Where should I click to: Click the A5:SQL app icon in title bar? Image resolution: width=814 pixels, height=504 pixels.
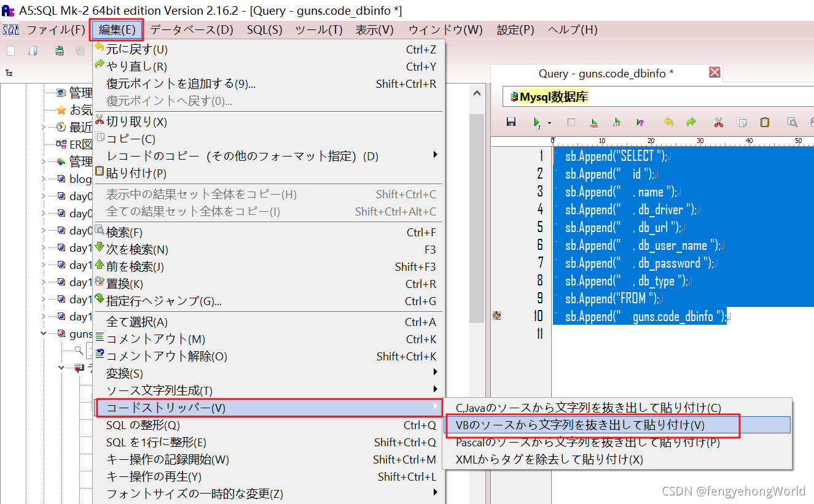(x=9, y=9)
